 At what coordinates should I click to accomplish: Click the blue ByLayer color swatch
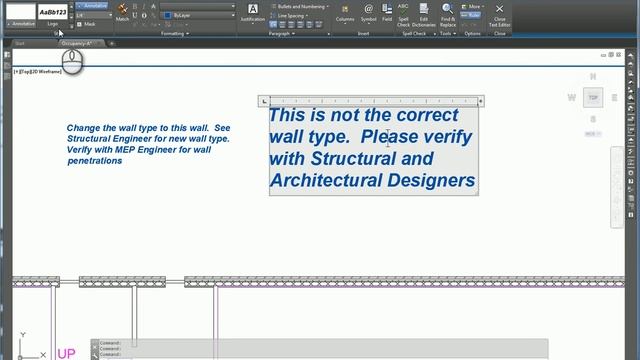[167, 16]
